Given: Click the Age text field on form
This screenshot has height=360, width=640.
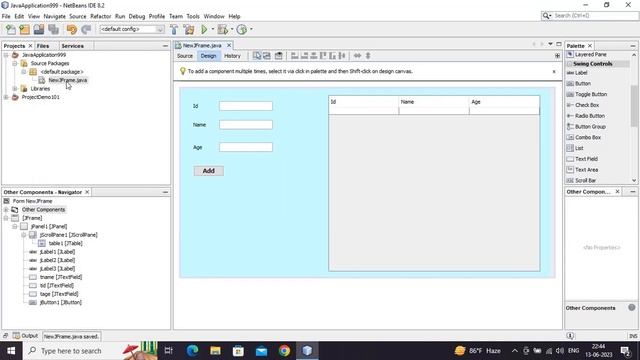Looking at the screenshot, I should 246,147.
